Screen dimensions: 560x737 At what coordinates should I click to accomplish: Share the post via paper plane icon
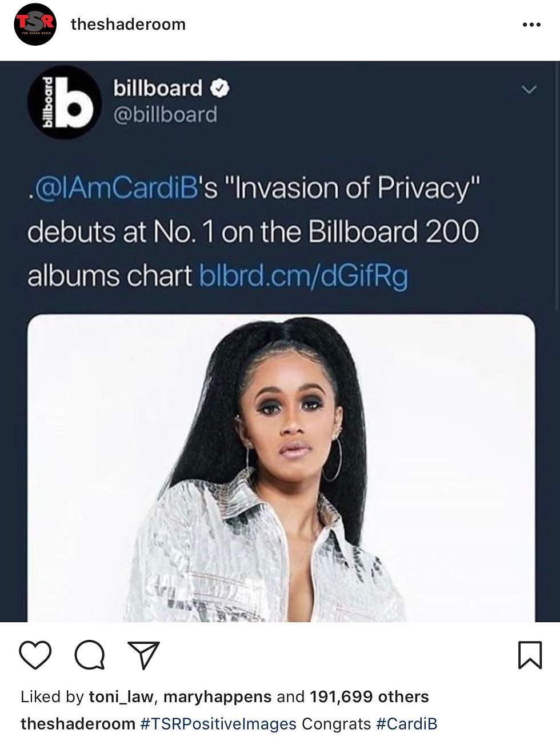coord(143,655)
